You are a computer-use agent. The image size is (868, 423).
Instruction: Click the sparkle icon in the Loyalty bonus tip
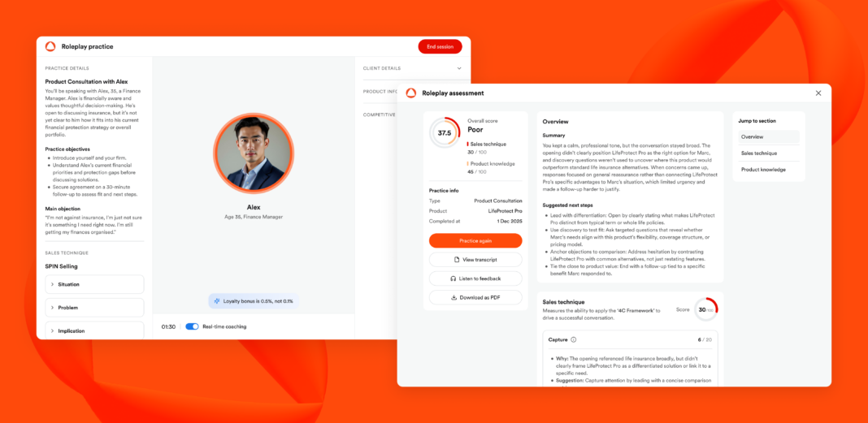coord(217,301)
